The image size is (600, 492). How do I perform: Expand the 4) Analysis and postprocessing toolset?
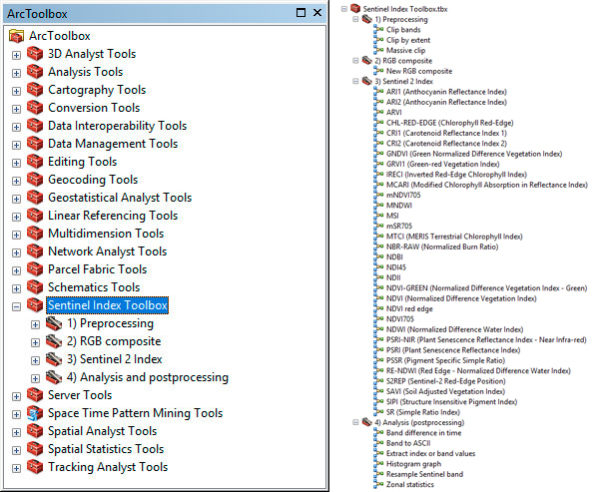[x=35, y=379]
